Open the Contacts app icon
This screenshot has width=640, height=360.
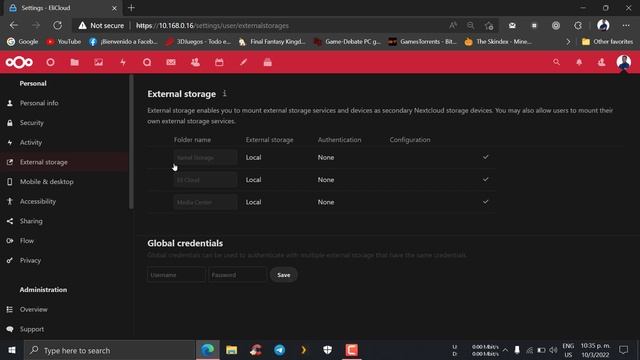(195, 62)
